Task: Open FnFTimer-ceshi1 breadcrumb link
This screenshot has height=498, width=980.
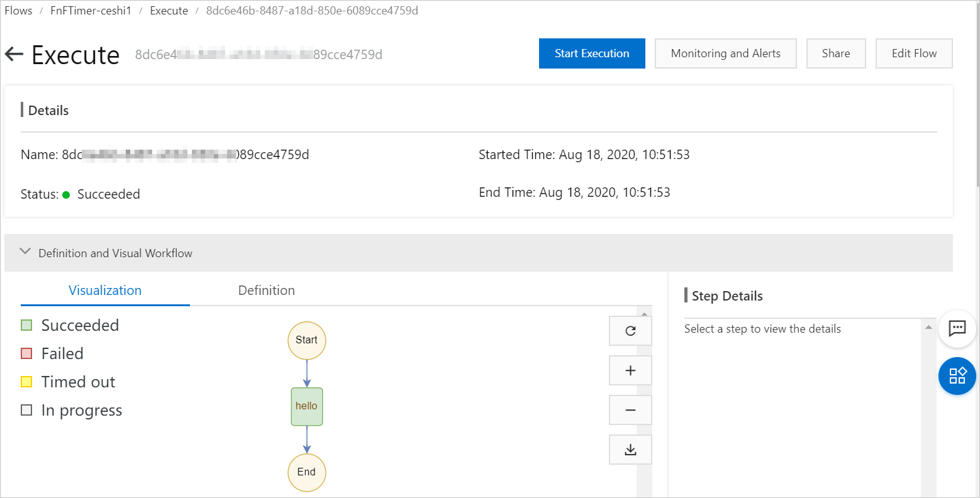Action: click(x=91, y=11)
